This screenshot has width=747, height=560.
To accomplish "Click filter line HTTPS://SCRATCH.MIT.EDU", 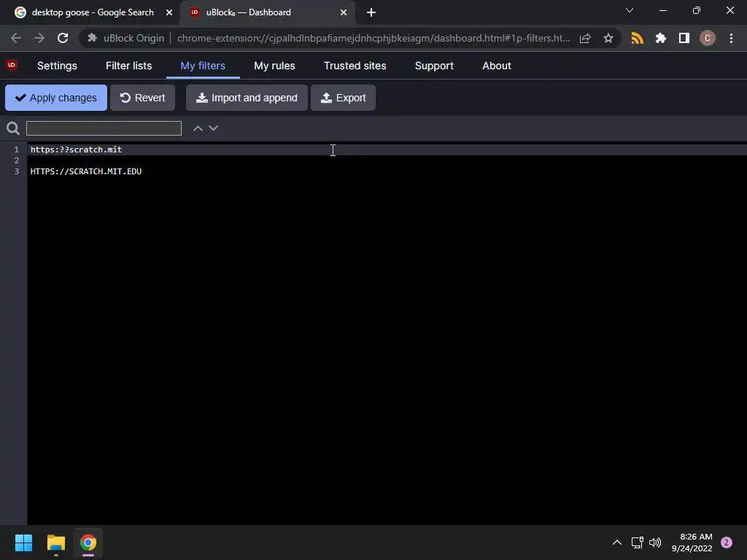I will tap(86, 171).
